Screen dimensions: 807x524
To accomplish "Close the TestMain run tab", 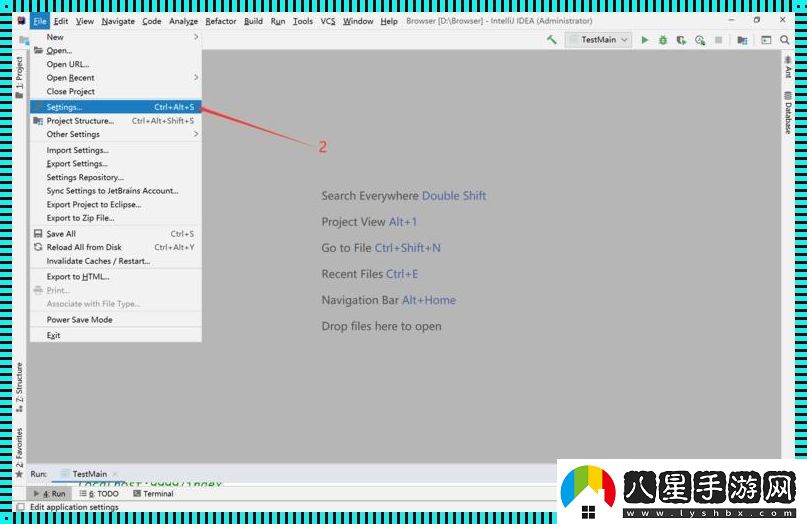I will pyautogui.click(x=115, y=474).
